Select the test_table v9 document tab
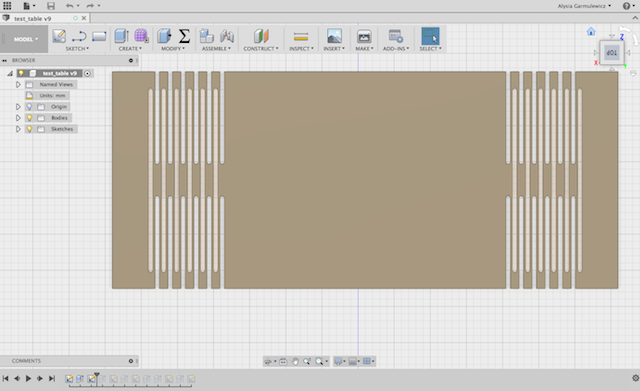The height and width of the screenshot is (391, 640). click(x=33, y=18)
